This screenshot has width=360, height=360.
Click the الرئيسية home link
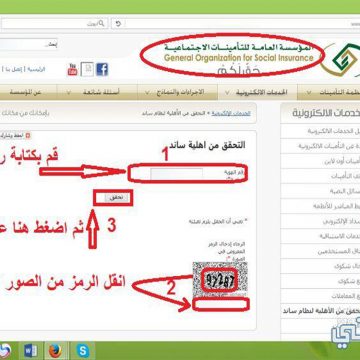coord(36,69)
